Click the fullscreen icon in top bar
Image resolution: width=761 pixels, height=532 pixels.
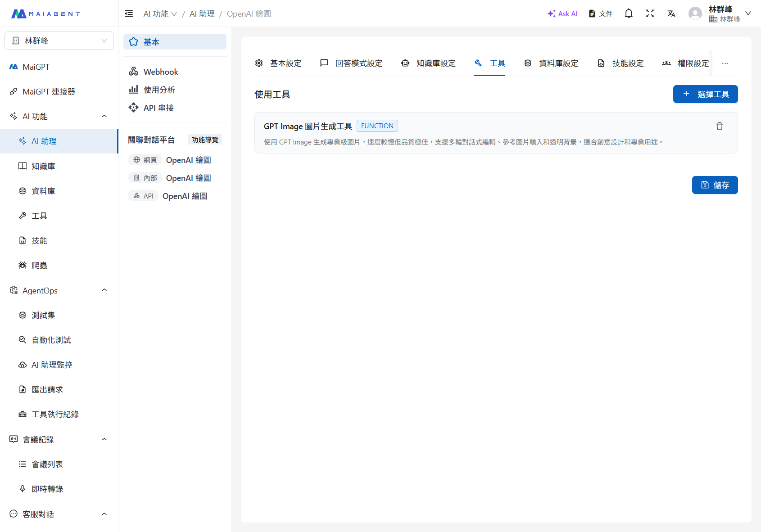click(650, 13)
